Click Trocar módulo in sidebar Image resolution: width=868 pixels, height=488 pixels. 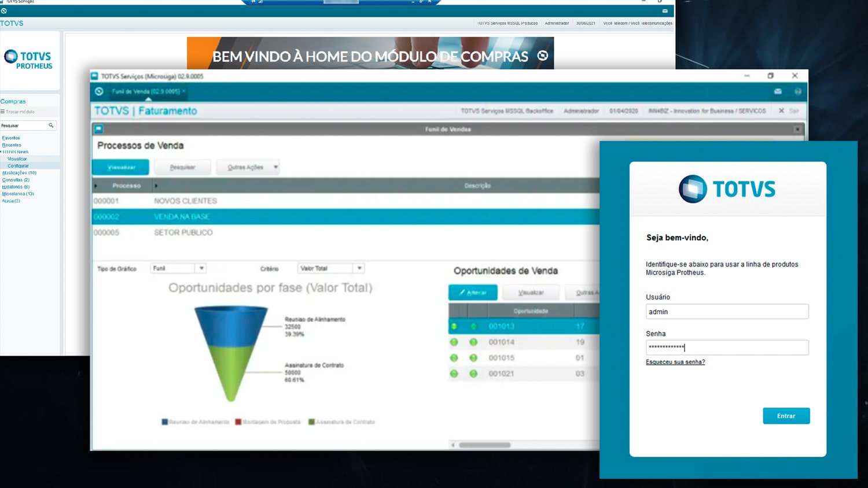[18, 112]
